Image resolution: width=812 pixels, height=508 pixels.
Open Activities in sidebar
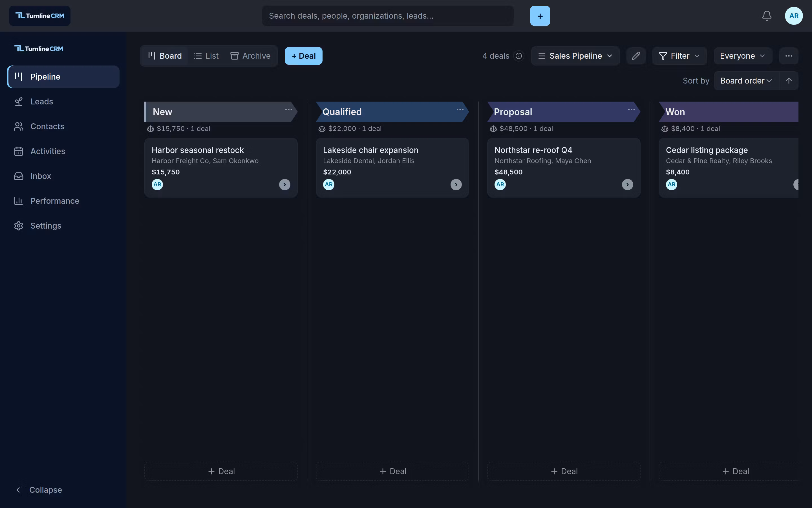(63, 151)
